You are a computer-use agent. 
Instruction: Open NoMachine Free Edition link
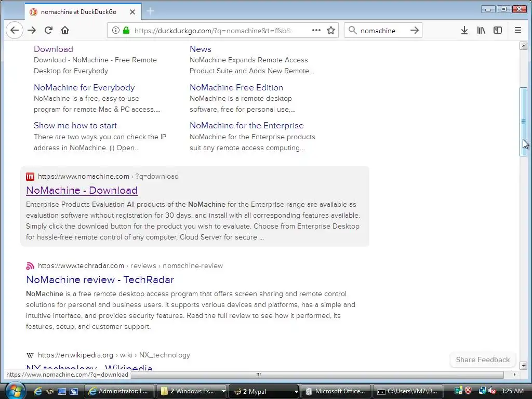[236, 87]
